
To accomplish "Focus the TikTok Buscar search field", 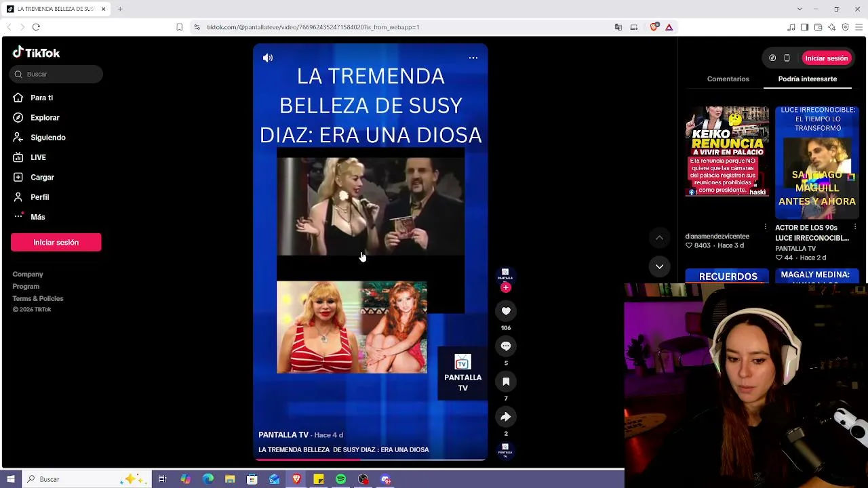I will pyautogui.click(x=56, y=74).
